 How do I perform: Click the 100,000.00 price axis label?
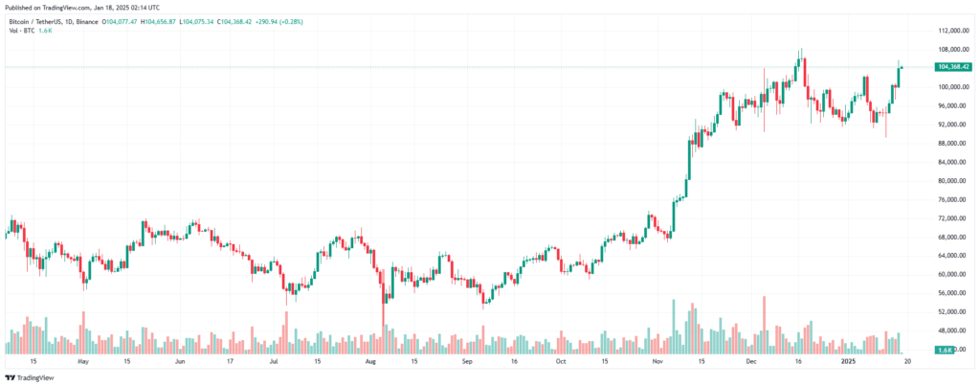coord(953,86)
